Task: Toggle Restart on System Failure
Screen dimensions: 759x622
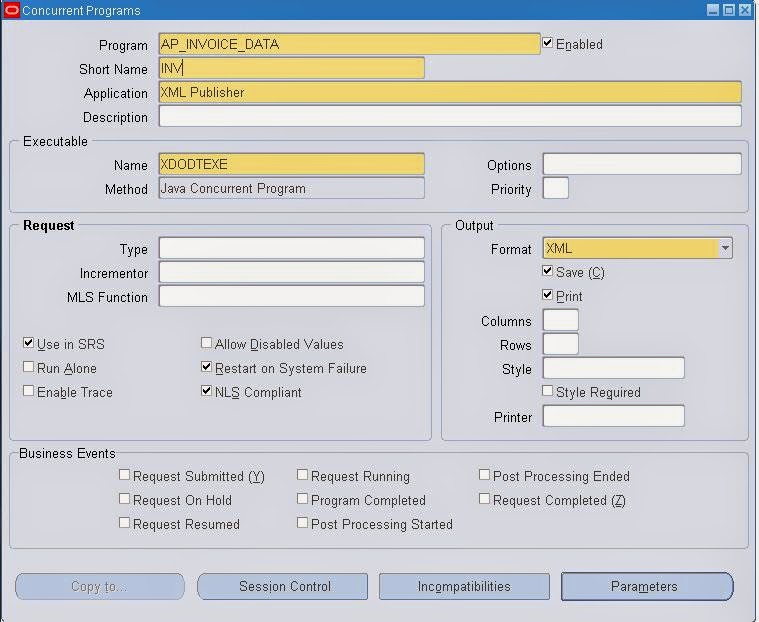Action: [206, 367]
